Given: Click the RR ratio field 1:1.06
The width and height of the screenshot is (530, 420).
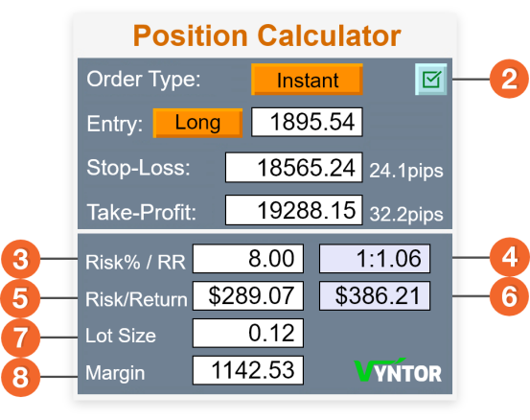Looking at the screenshot, I should coord(375,258).
